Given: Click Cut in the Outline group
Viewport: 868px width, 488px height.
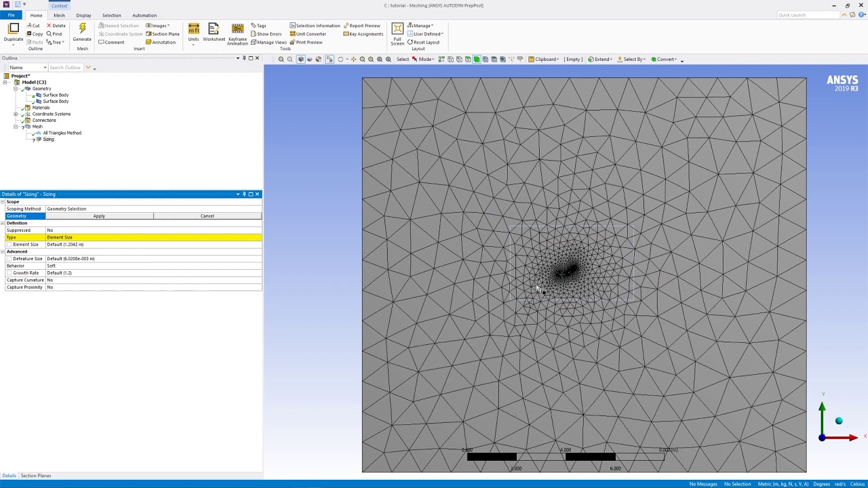Looking at the screenshot, I should (x=33, y=26).
